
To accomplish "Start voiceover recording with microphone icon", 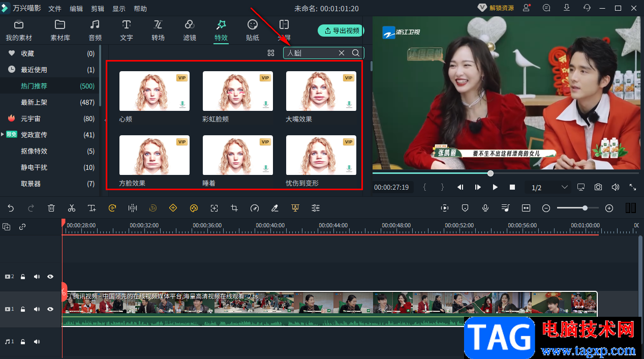I will tap(485, 208).
